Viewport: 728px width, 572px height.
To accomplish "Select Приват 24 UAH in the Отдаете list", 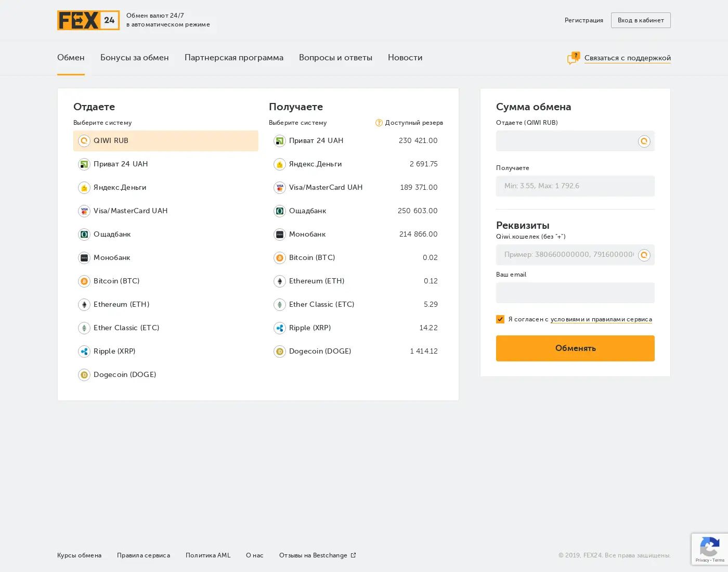I will coord(165,164).
